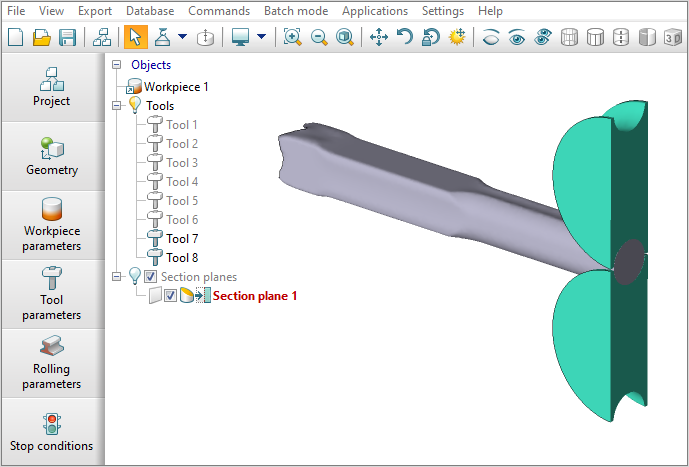Open the monitor display dropdown arrow
The image size is (689, 467).
click(x=261, y=37)
